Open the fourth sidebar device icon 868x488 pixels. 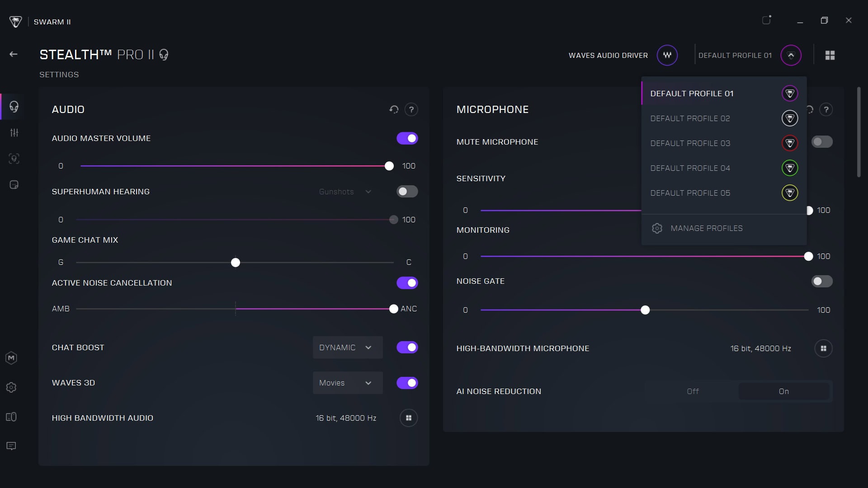(14, 185)
